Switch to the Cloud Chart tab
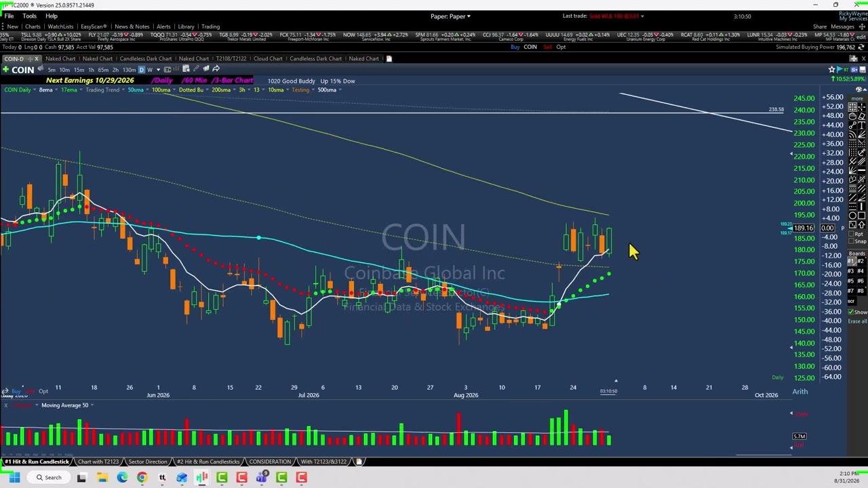 [x=268, y=58]
